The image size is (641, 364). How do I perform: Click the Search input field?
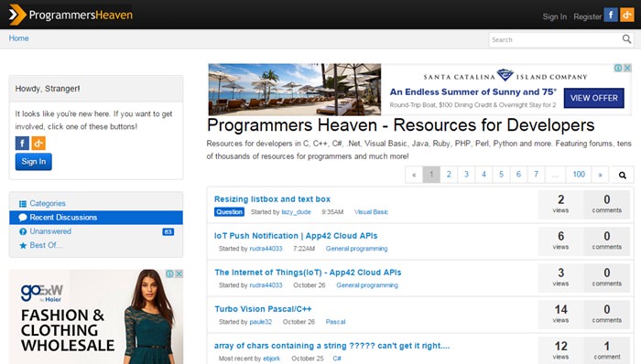coord(555,39)
